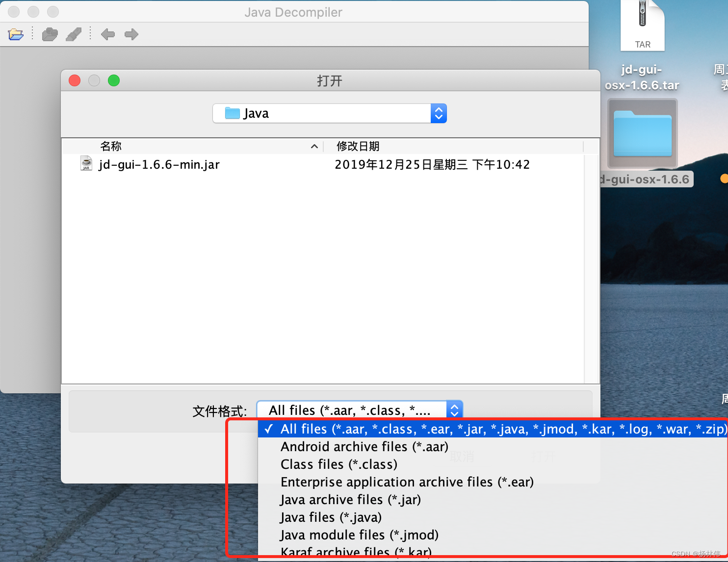This screenshot has height=562, width=728.
Task: Close the 打开 dialog with the red button
Action: [75, 80]
